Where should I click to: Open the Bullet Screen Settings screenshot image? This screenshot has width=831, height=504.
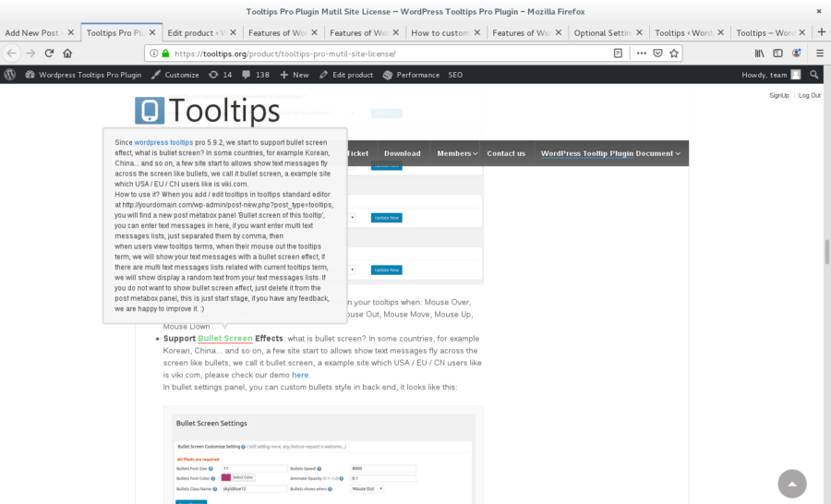point(323,455)
